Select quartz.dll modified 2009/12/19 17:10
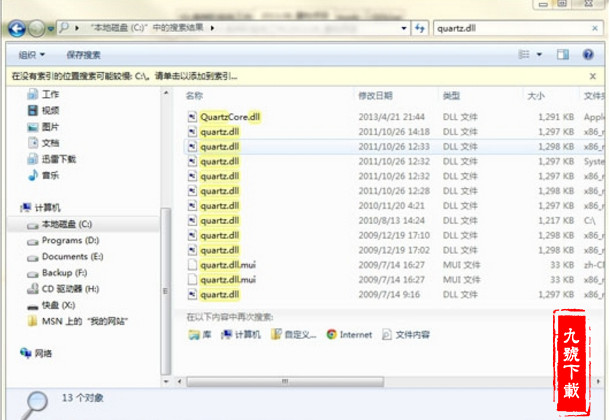Viewport: 610px width, 420px height. [219, 235]
